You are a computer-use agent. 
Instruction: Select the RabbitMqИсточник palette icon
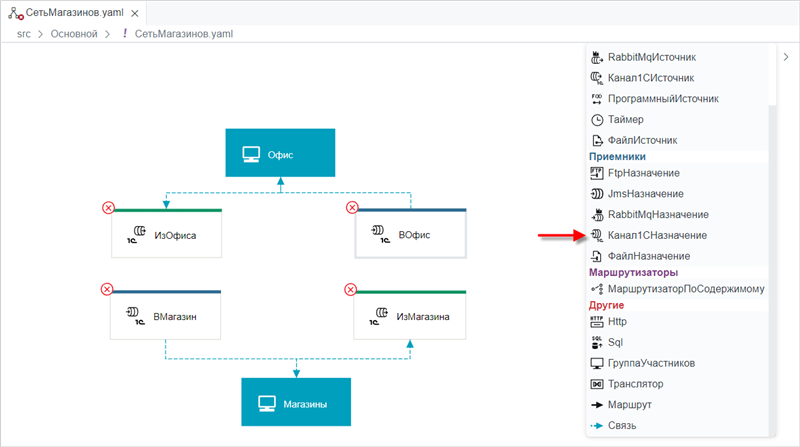tap(596, 57)
